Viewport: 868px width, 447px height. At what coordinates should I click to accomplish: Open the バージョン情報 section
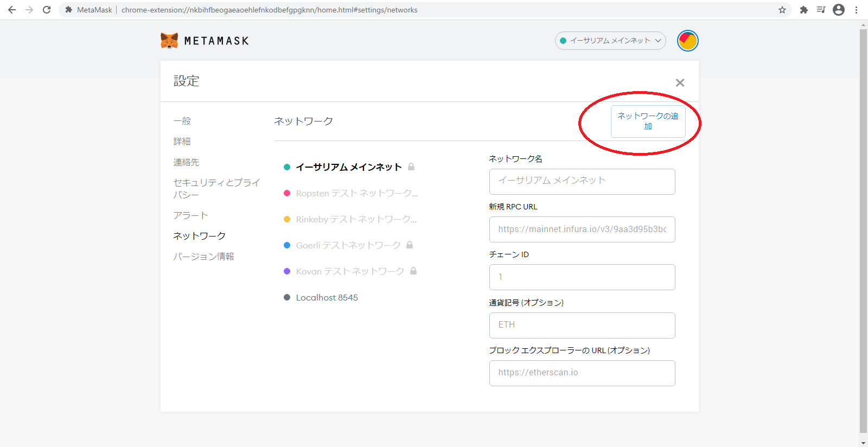click(x=203, y=257)
